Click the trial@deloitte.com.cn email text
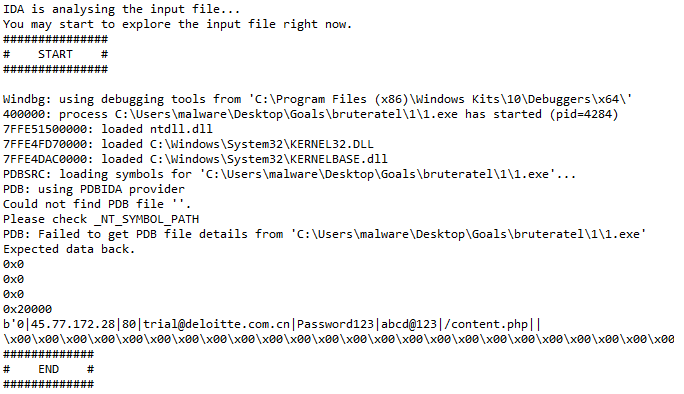 216,325
